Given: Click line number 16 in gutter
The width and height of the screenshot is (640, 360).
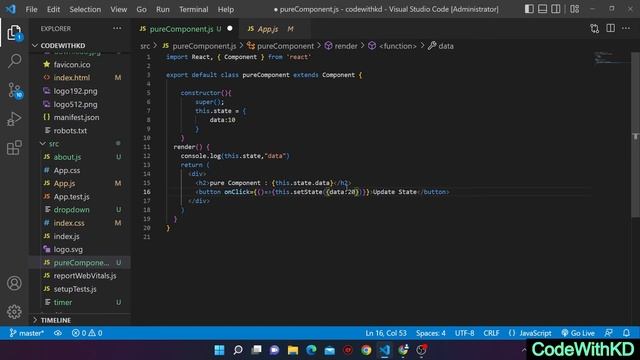Looking at the screenshot, I should click(x=147, y=192).
